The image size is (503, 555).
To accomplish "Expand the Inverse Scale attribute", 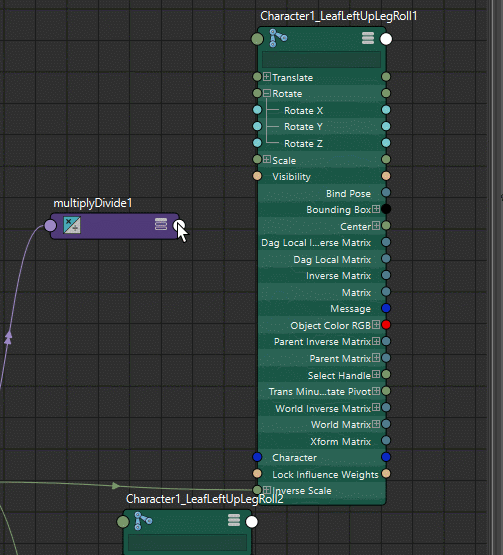I will [267, 490].
